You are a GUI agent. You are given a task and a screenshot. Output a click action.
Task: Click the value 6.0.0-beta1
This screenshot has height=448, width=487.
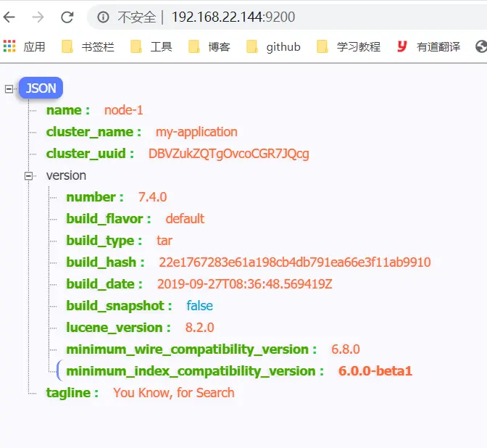375,371
